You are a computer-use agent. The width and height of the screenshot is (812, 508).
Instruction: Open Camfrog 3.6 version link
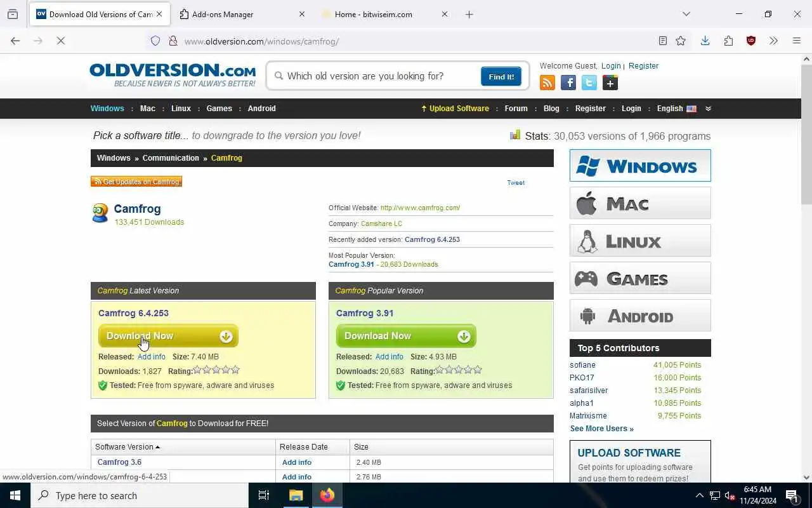click(119, 462)
